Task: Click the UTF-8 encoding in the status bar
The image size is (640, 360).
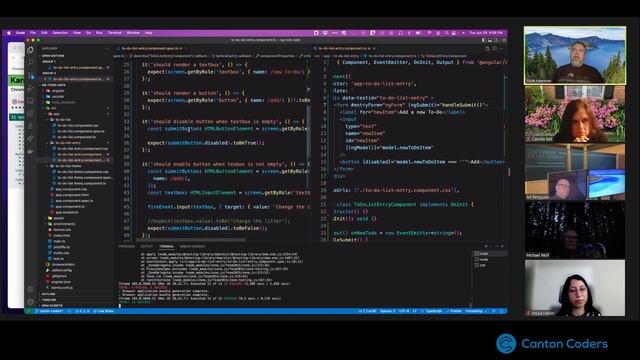Action: 404,311
